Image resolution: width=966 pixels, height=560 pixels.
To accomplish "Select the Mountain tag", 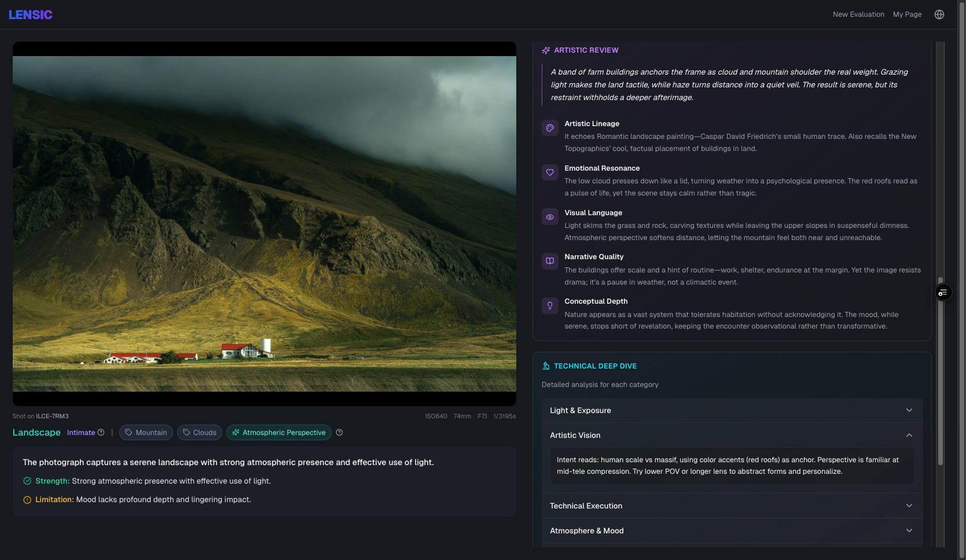I will click(x=146, y=433).
